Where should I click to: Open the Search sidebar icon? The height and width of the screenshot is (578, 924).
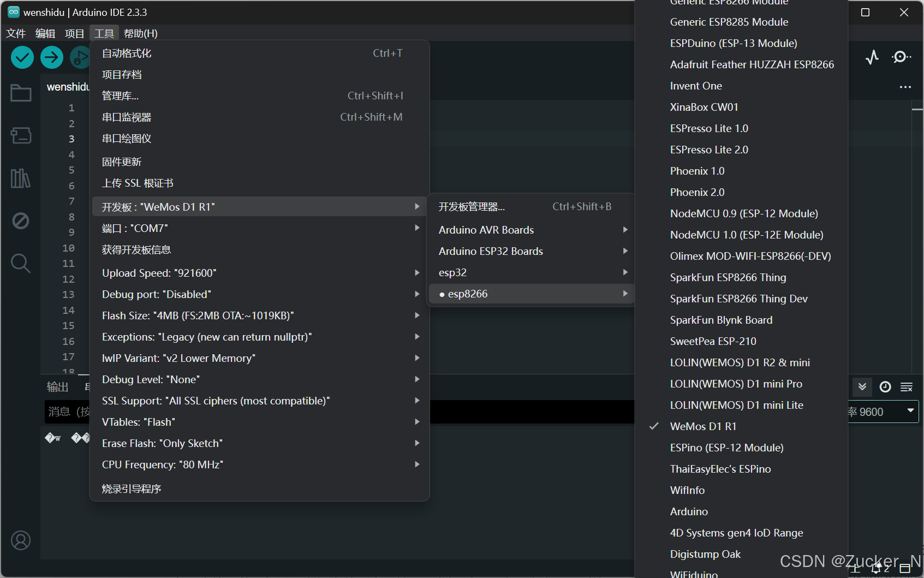coord(21,263)
